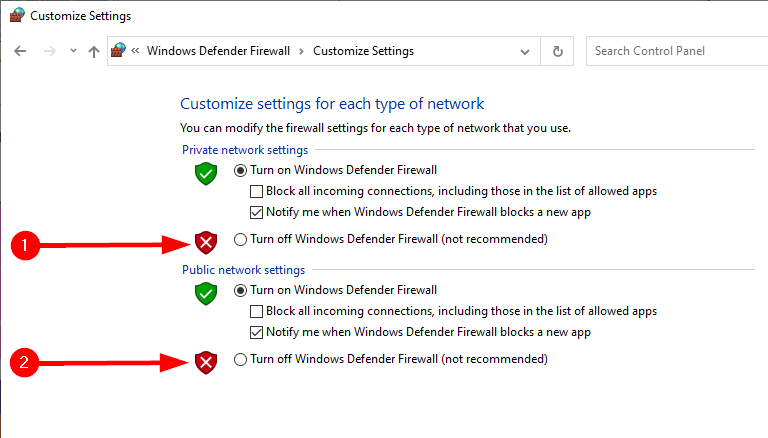
Task: Click the green shield under Private network settings
Action: pos(206,174)
